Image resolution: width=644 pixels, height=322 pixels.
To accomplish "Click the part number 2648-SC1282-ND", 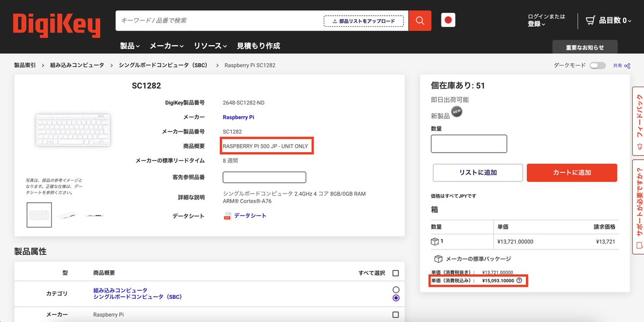I will click(243, 103).
